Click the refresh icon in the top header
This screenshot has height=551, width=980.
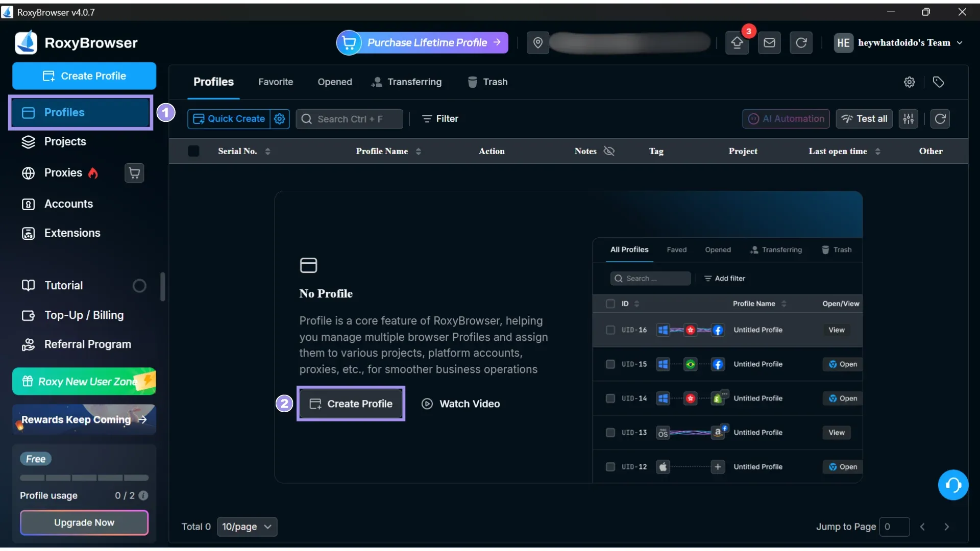801,43
